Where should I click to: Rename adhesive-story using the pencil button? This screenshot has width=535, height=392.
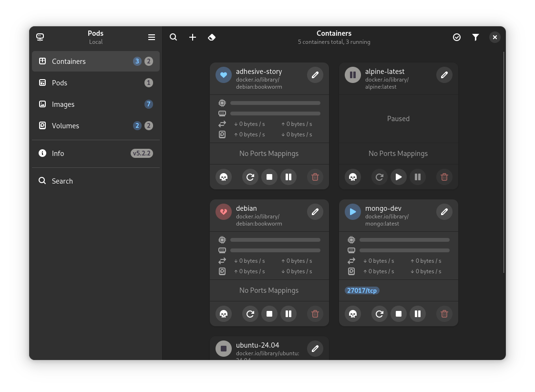coord(315,75)
